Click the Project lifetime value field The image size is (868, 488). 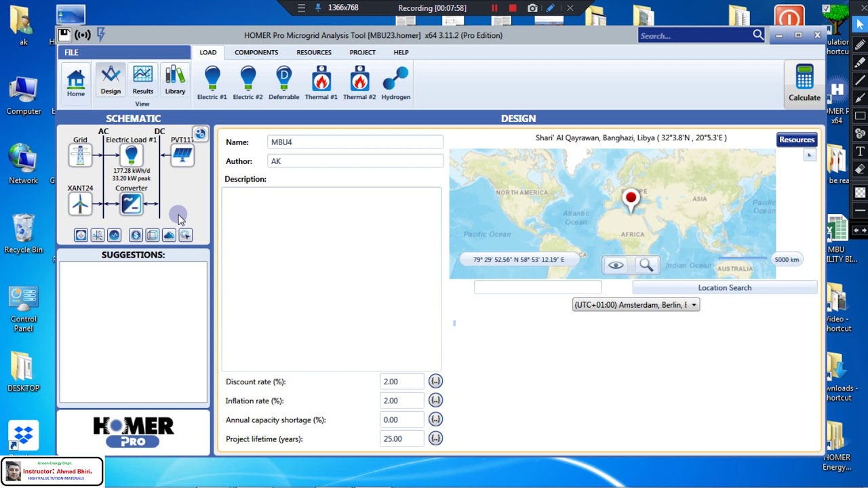[x=402, y=439]
